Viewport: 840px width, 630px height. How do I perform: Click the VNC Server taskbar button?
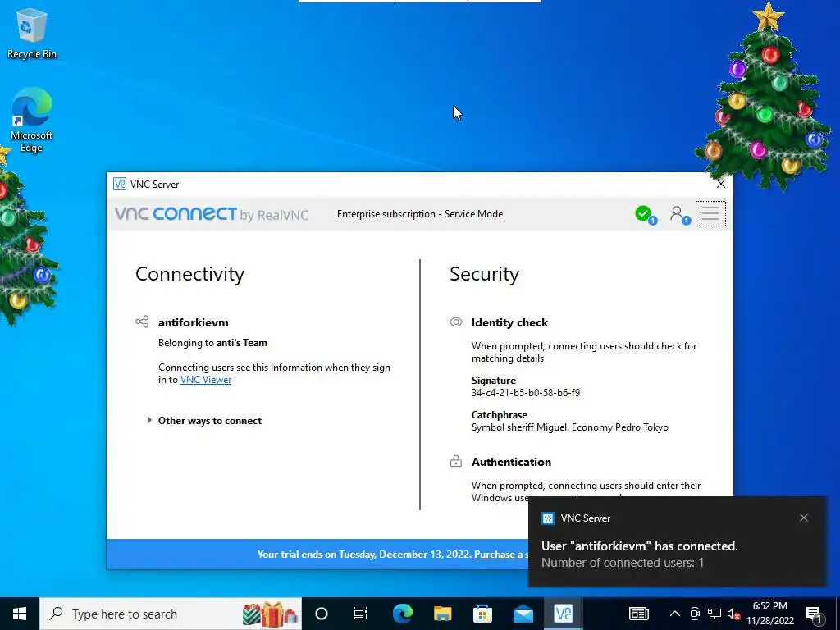point(563,614)
